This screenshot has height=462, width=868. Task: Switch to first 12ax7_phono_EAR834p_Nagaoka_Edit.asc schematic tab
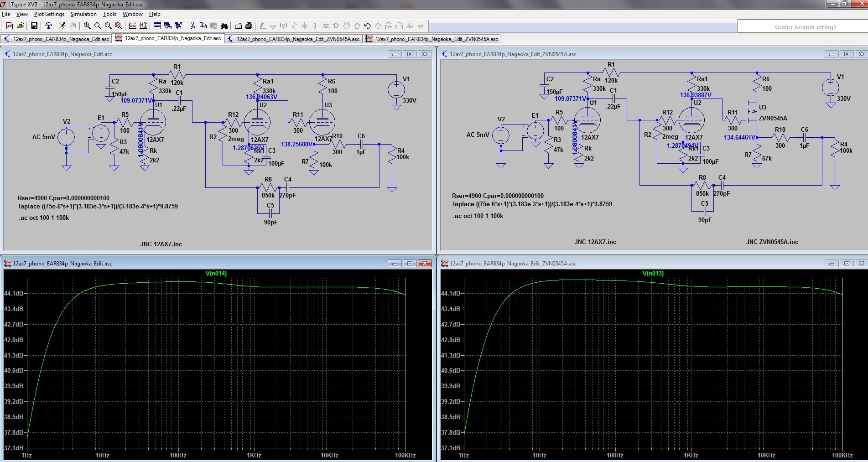(x=57, y=39)
